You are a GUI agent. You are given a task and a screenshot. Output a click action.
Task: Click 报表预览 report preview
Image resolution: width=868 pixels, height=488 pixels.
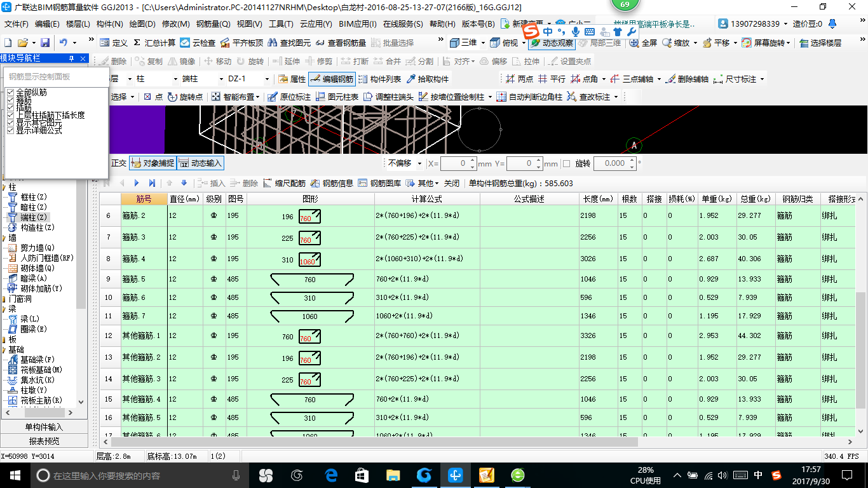click(44, 441)
